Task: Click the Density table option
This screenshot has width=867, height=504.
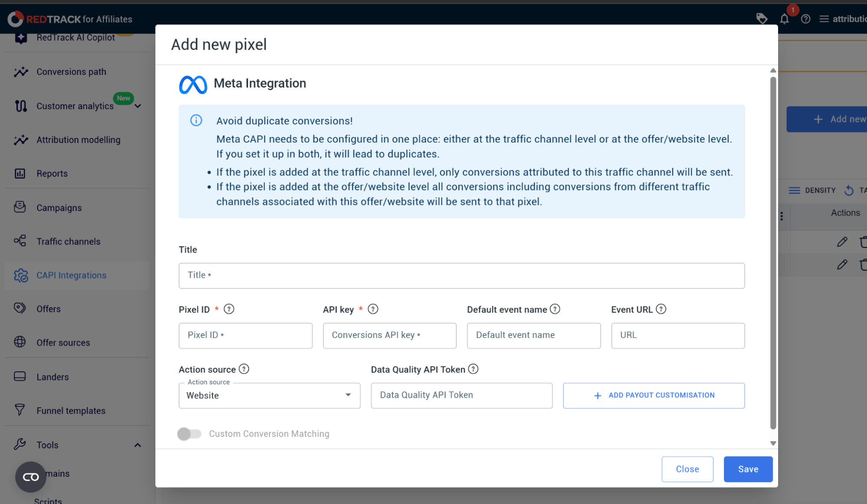Action: click(812, 190)
